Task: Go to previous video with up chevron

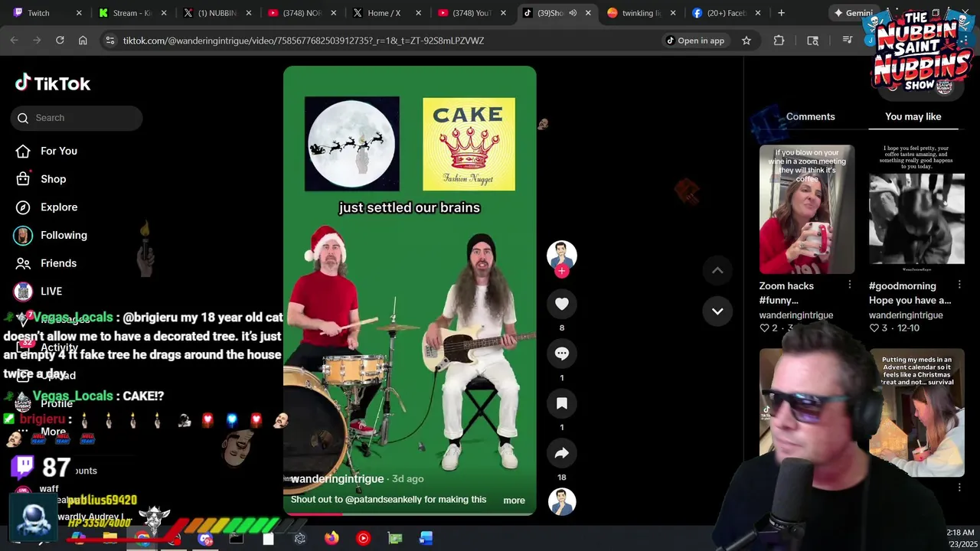Action: point(717,270)
